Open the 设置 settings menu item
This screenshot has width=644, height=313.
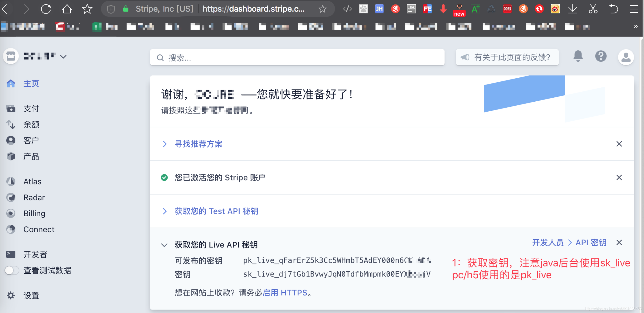[31, 295]
